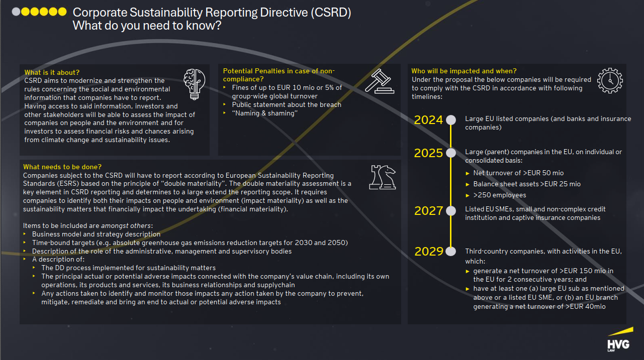Click the arrow bullet beside "Business model and strategy description"
Image resolution: width=644 pixels, height=360 pixels.
(x=25, y=234)
